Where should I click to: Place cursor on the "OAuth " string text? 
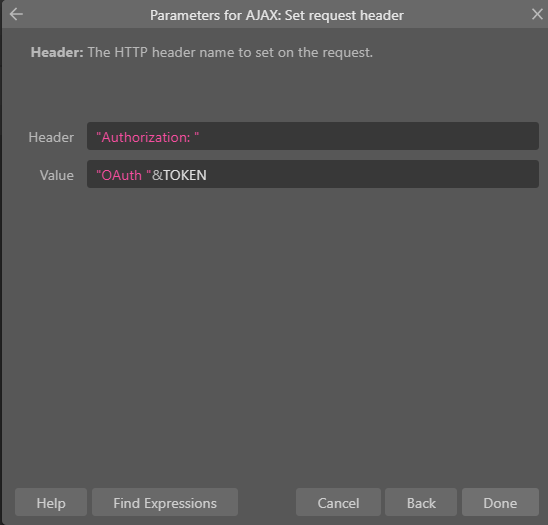(x=124, y=175)
